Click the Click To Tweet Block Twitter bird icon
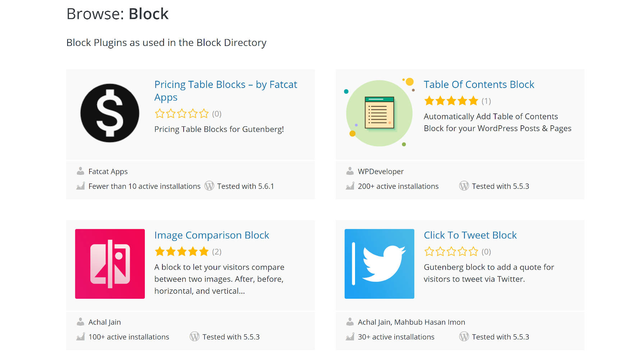Image resolution: width=644 pixels, height=362 pixels. coord(379,264)
